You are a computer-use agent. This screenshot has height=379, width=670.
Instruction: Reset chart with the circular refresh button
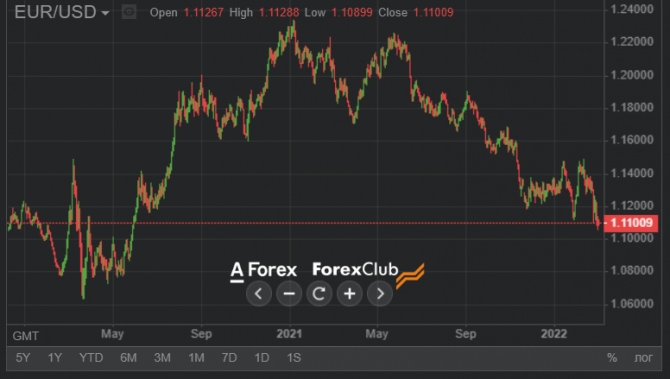319,294
